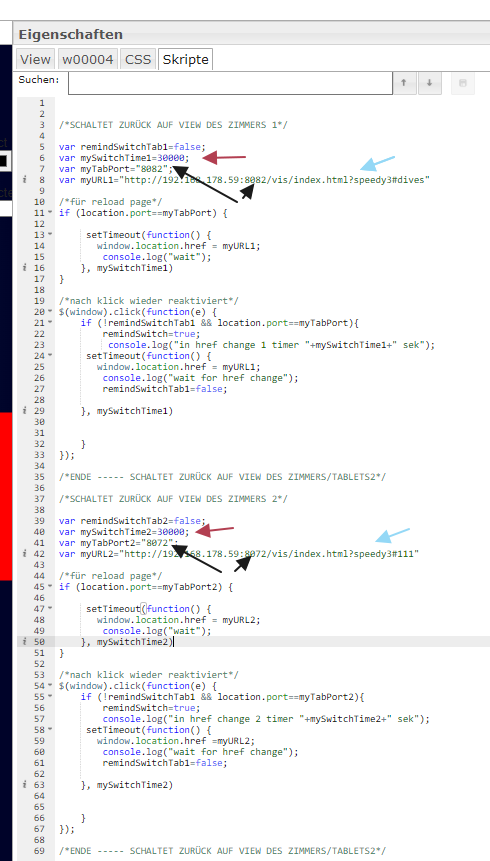Click the greyed save icon beside search arrows
Image resolution: width=490 pixels, height=861 pixels.
pos(463,83)
